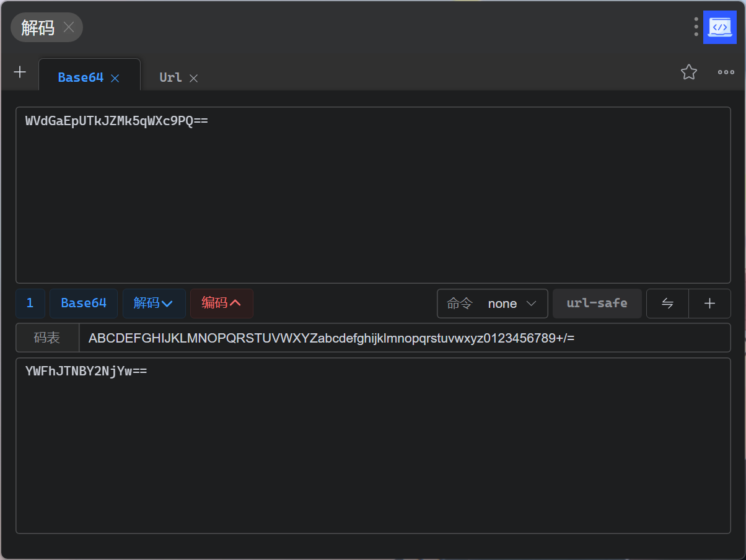Click the 编码 encode button
This screenshot has width=746, height=560.
(x=221, y=303)
